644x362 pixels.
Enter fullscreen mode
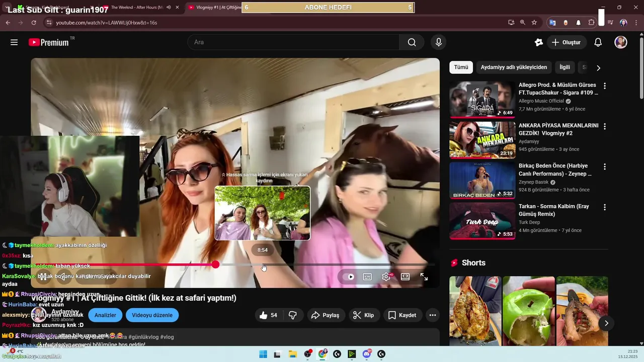click(424, 277)
